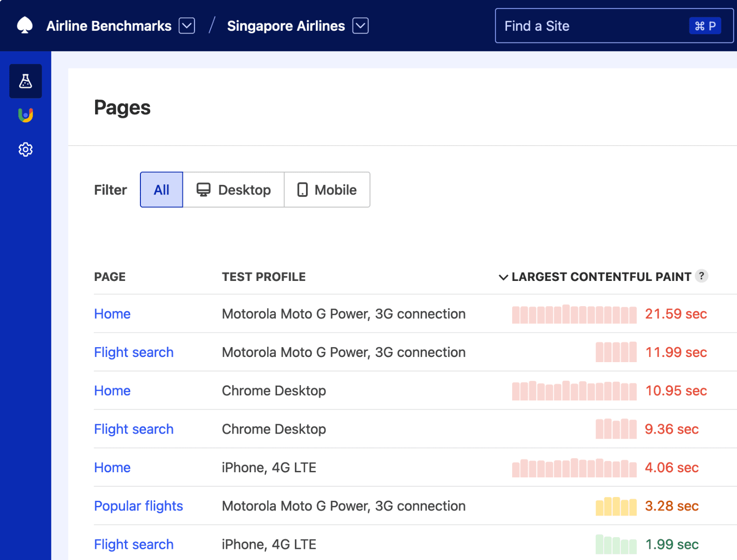Open settings gear in the sidebar
This screenshot has width=737, height=560.
click(26, 149)
